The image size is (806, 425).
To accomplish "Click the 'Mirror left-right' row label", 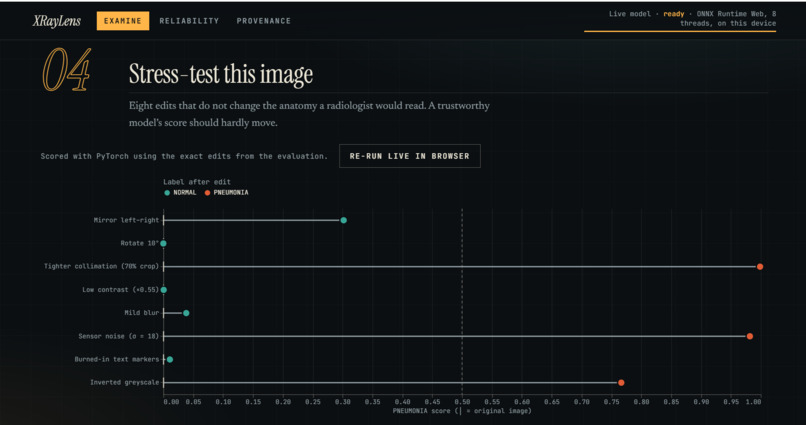I will point(126,220).
